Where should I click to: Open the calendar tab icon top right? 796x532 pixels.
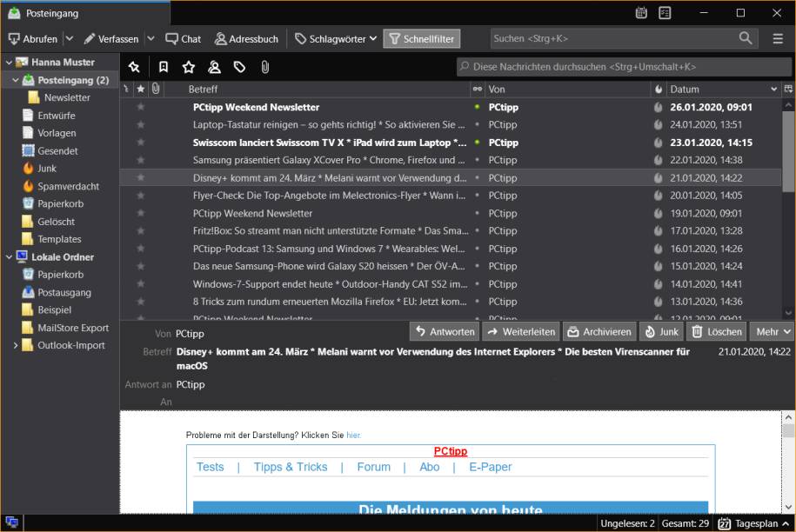pos(640,13)
